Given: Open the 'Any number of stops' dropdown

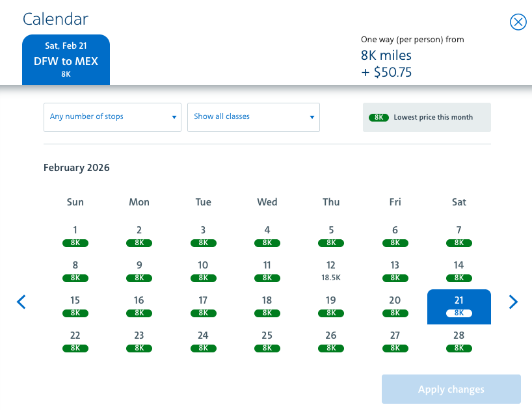Looking at the screenshot, I should click(x=113, y=117).
